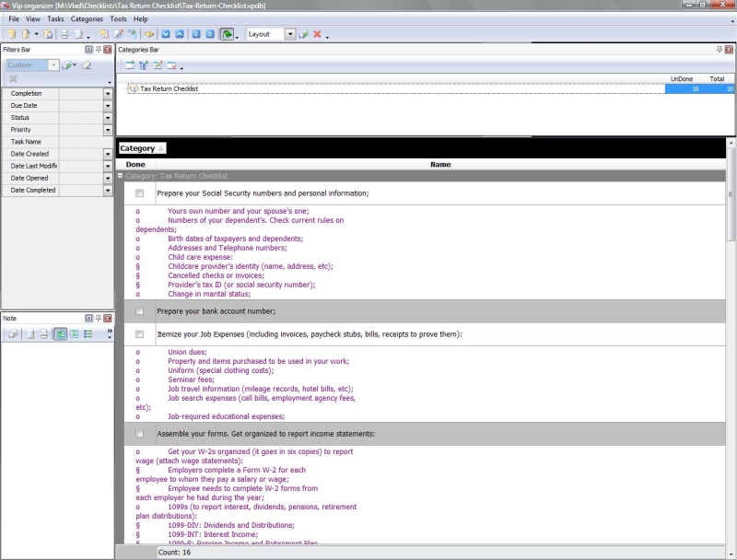Check 'Prepare your Social Security numbers' task

point(139,193)
